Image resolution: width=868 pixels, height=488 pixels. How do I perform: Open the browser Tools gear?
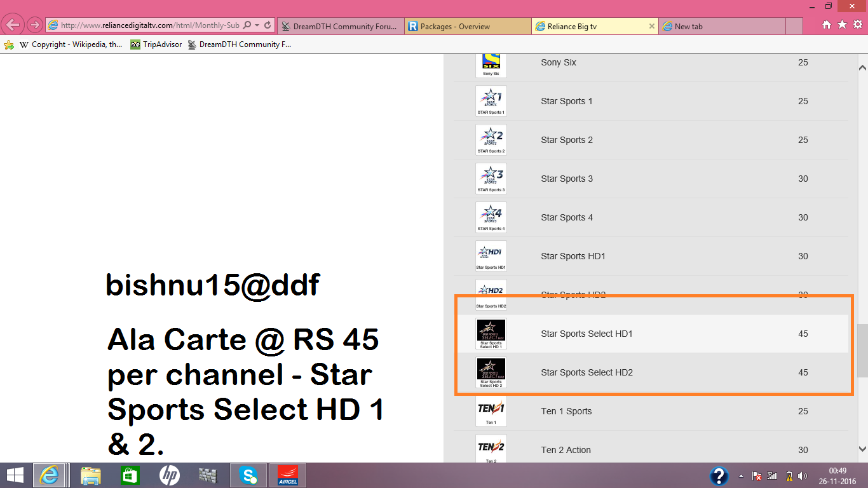(857, 25)
